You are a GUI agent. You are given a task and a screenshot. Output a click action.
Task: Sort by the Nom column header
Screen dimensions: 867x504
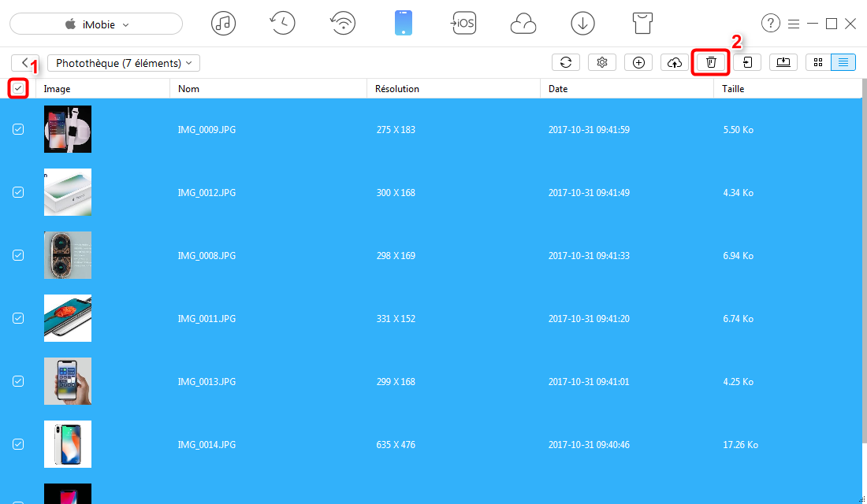268,88
